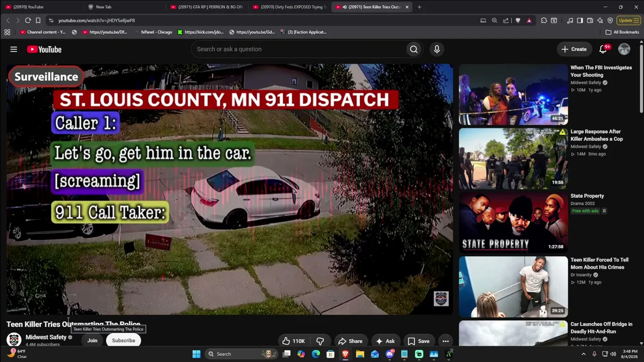Open Teen Killer Forced To Tell Mom thumbnail
This screenshot has width=644, height=362.
tap(513, 287)
